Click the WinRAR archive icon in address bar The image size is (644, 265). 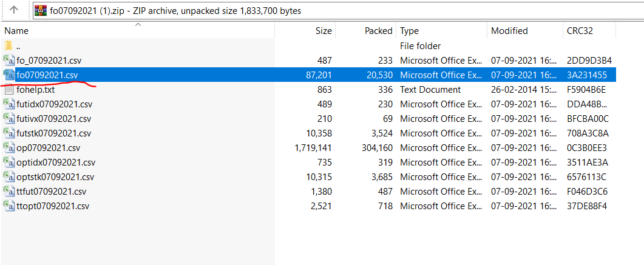click(x=41, y=10)
